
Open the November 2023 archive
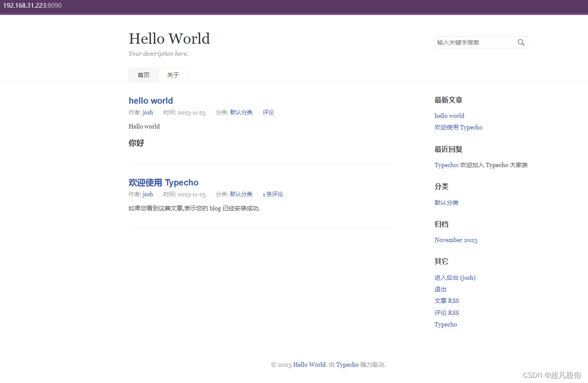coord(456,240)
